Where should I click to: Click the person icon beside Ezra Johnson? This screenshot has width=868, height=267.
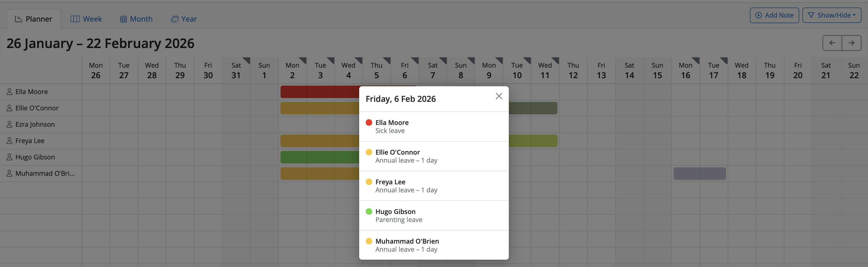pyautogui.click(x=10, y=124)
